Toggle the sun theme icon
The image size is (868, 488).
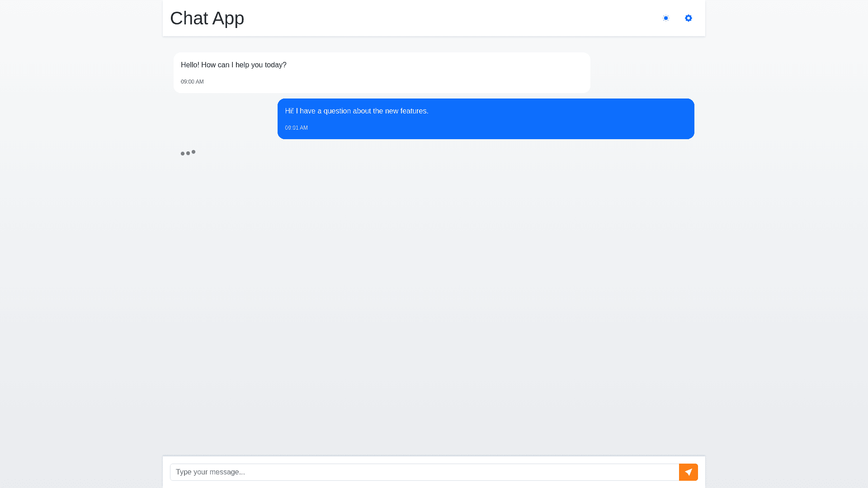(x=665, y=18)
